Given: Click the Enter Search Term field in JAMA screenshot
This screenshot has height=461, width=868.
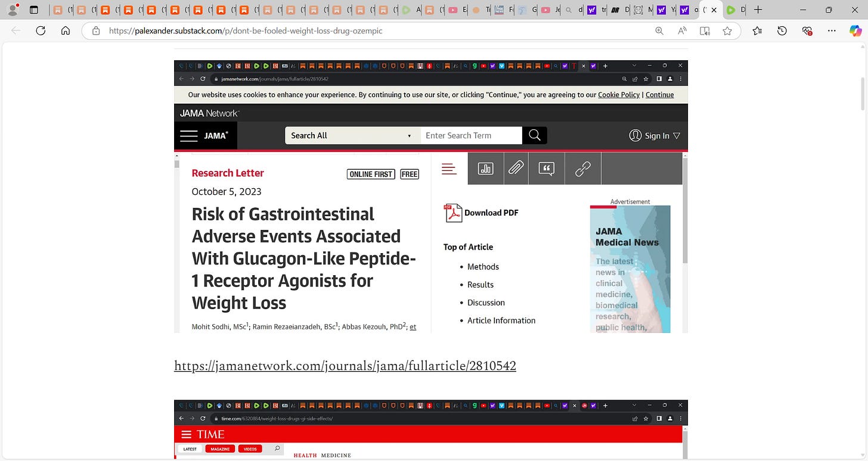Looking at the screenshot, I should tap(471, 136).
